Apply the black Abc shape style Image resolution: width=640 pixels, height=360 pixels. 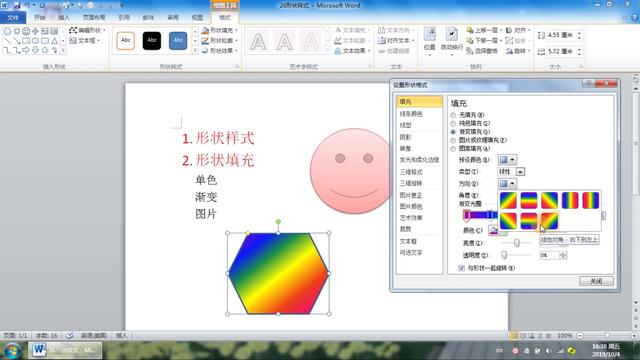pos(152,40)
